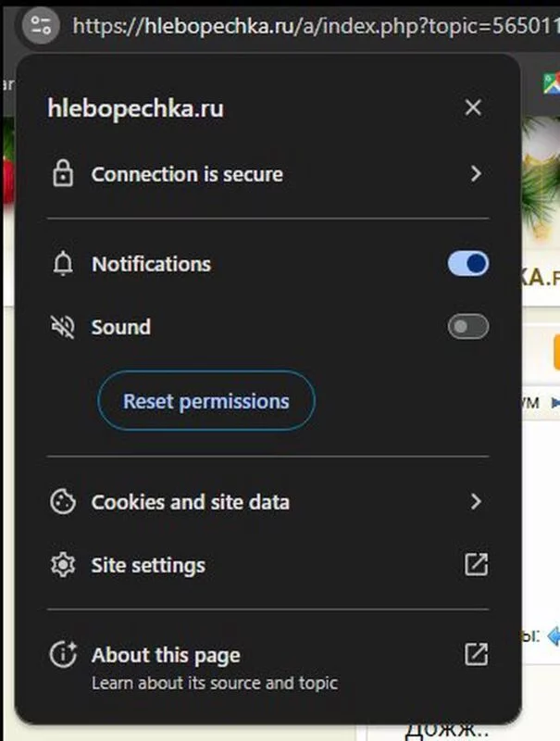The width and height of the screenshot is (560, 741).
Task: Open About this page external link icon
Action: (476, 655)
